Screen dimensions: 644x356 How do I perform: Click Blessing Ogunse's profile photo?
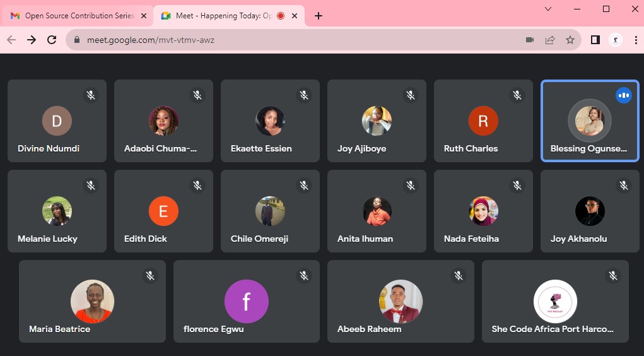pyautogui.click(x=590, y=121)
